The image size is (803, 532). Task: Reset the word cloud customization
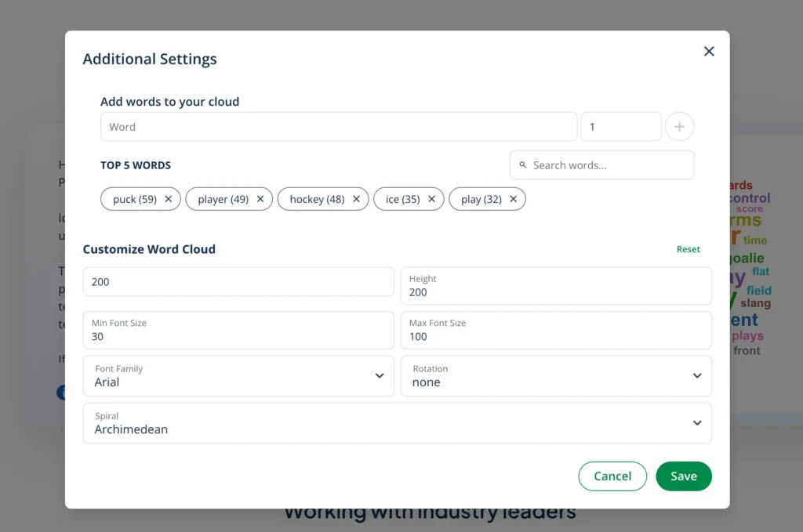pyautogui.click(x=688, y=249)
